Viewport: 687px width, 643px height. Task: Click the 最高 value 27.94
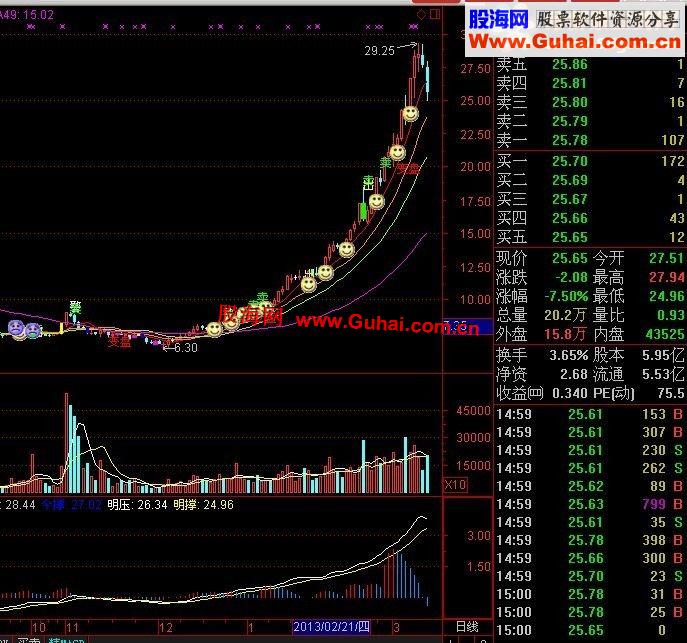[x=666, y=277]
